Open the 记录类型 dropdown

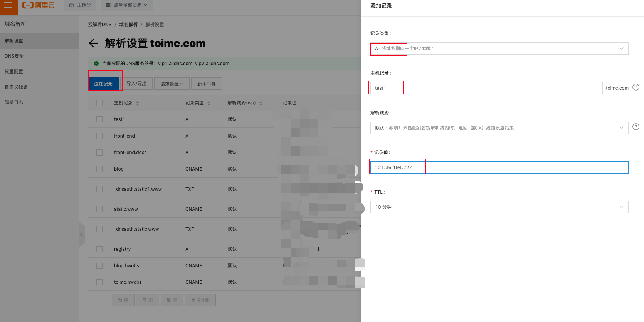click(x=499, y=49)
